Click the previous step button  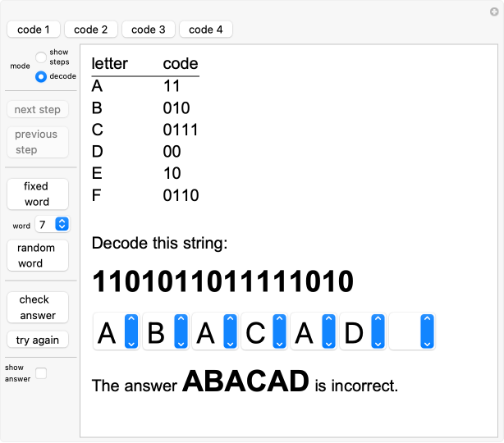(x=37, y=142)
